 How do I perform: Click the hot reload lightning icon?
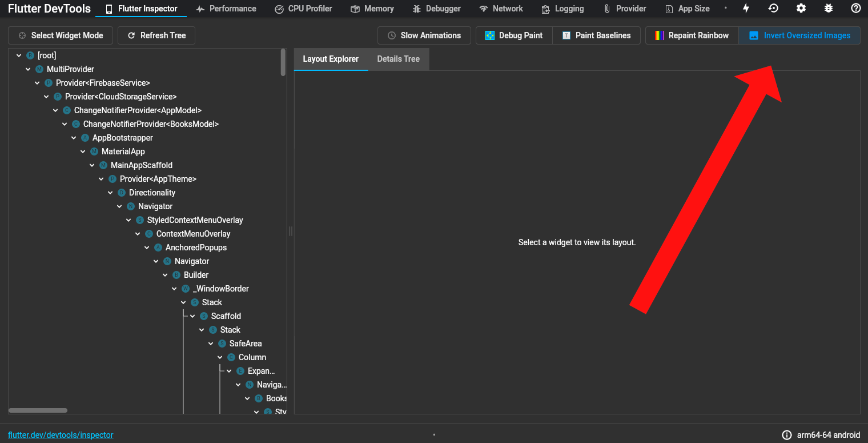[746, 9]
